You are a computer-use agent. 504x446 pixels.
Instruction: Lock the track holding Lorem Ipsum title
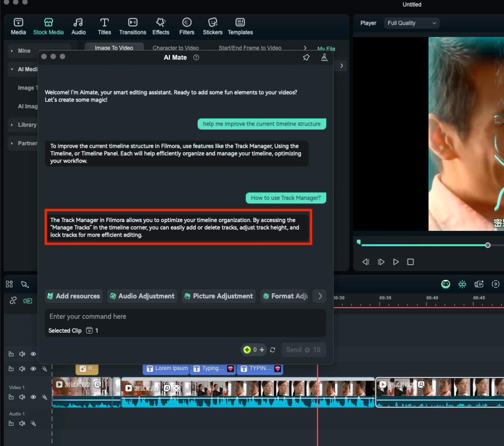tap(11, 369)
